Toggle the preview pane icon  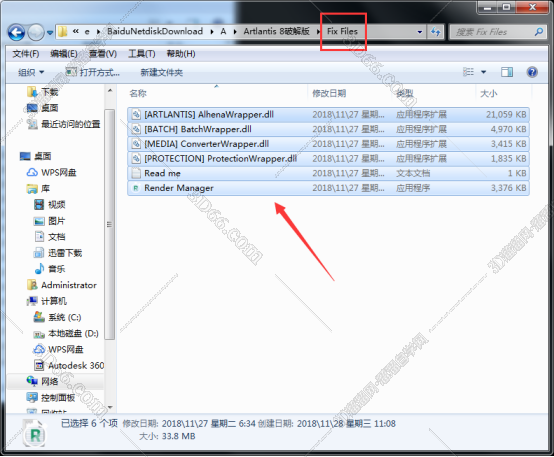click(507, 72)
